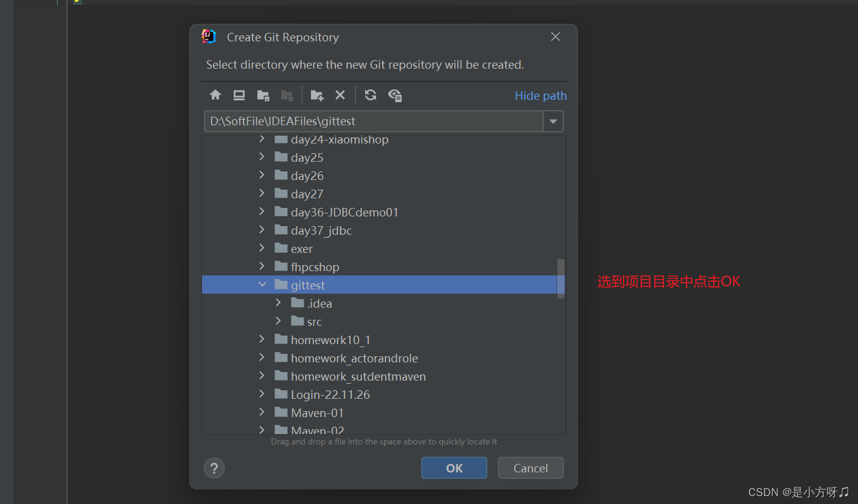Expand the homework_actorandrole folder arrow
The height and width of the screenshot is (504, 858).
tap(262, 357)
